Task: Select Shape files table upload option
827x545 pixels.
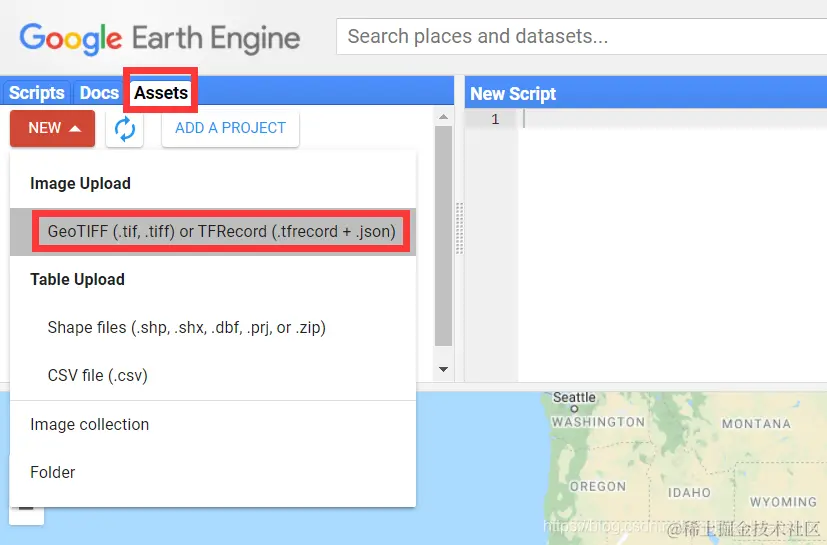Action: point(213,328)
